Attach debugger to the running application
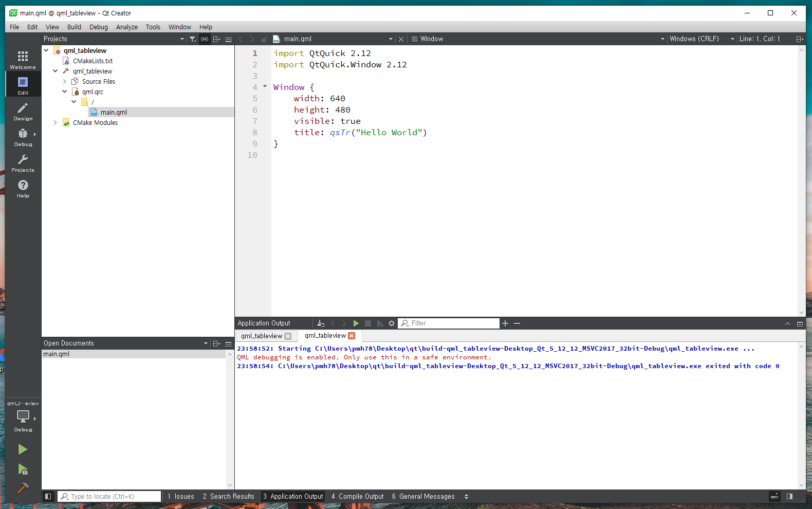 [x=380, y=323]
